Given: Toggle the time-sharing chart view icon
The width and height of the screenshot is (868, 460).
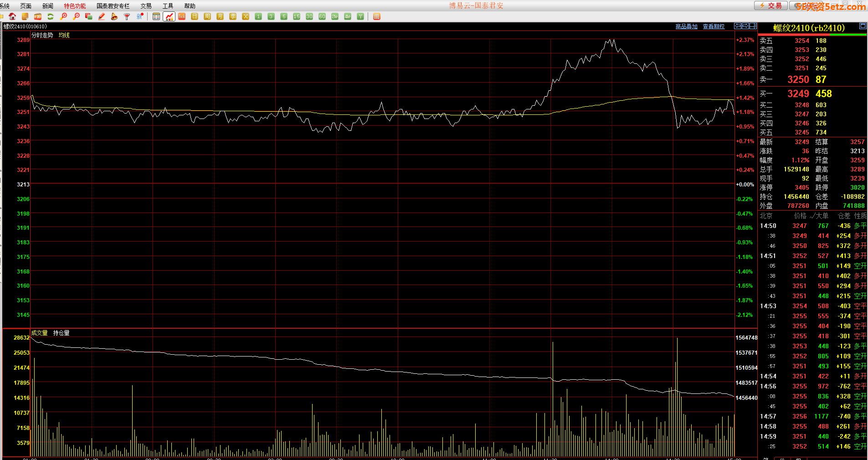Looking at the screenshot, I should (169, 16).
